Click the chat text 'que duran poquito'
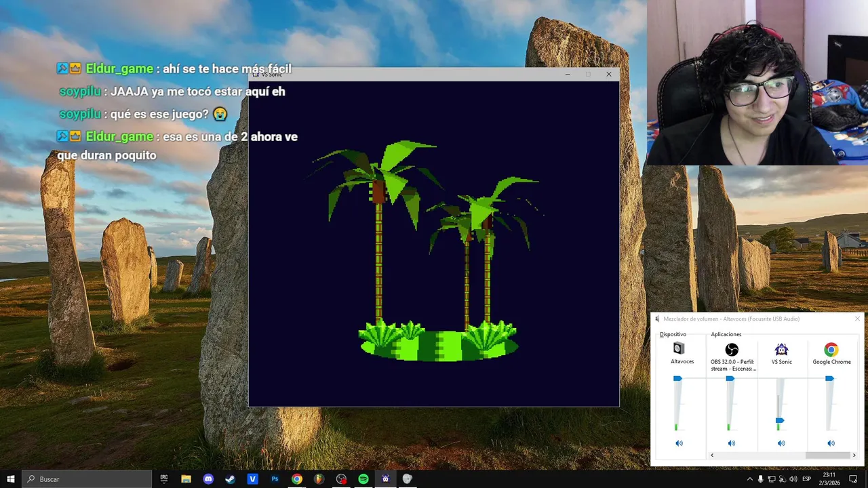 pyautogui.click(x=106, y=155)
